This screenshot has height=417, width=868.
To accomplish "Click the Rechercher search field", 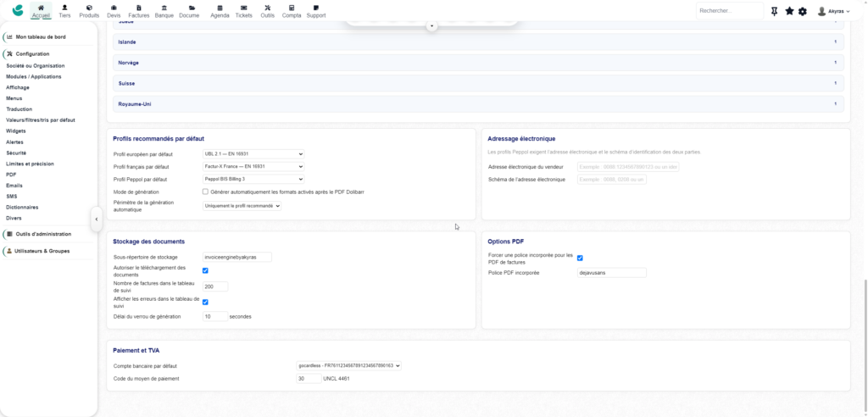I will click(730, 10).
